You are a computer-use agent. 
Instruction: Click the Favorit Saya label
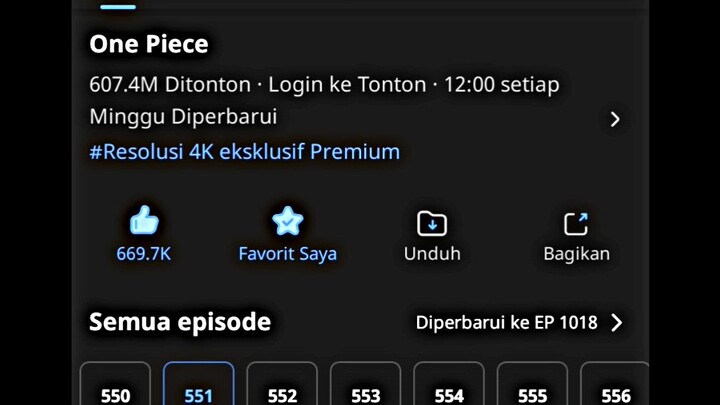tap(287, 254)
